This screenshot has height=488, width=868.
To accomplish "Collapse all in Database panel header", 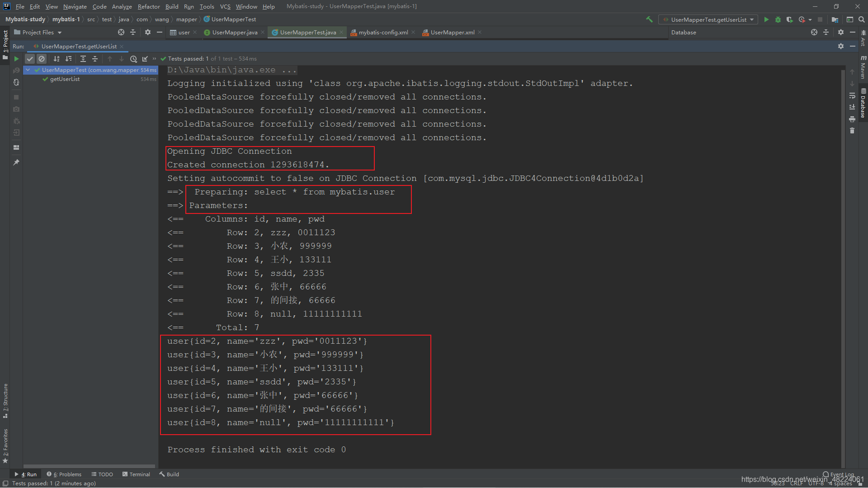I will point(826,32).
